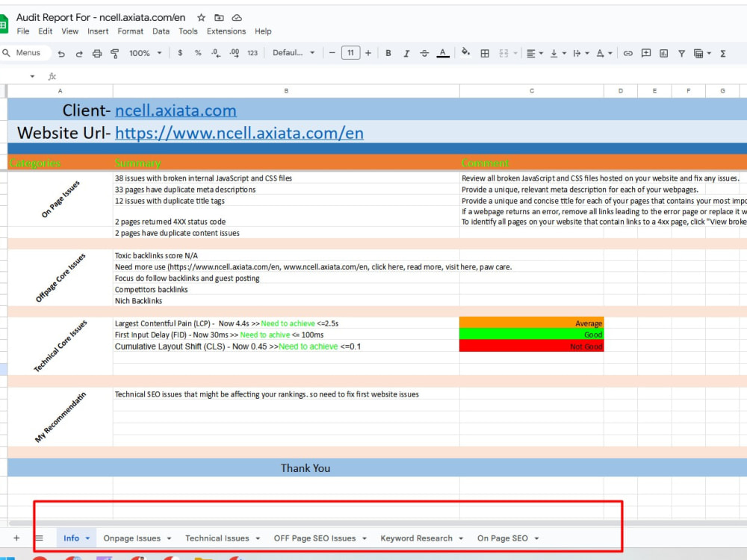Increase decimal places icon
Screen dimensions: 747x560
(x=234, y=53)
